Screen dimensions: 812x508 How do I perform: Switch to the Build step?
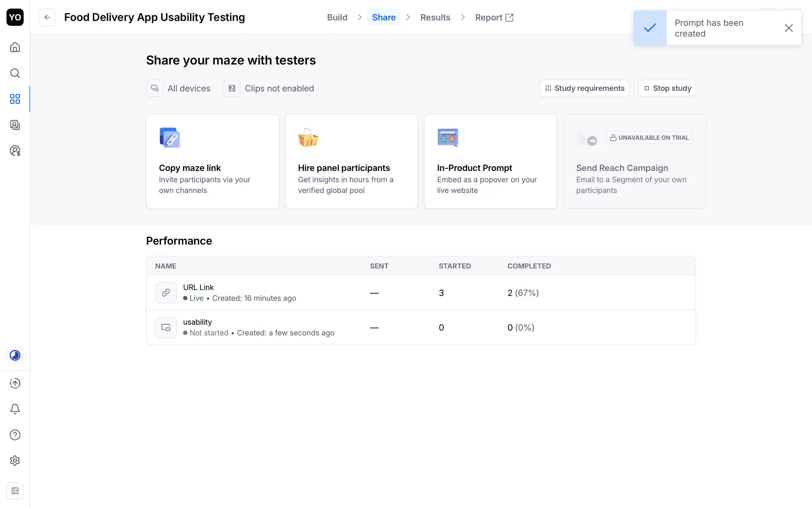pyautogui.click(x=337, y=17)
